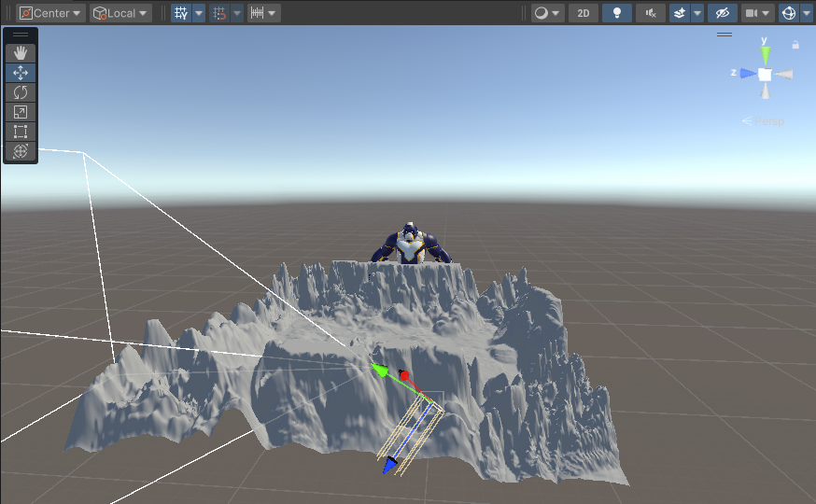This screenshot has height=504, width=816.
Task: Click the green Y move handle arrow
Action: click(379, 370)
